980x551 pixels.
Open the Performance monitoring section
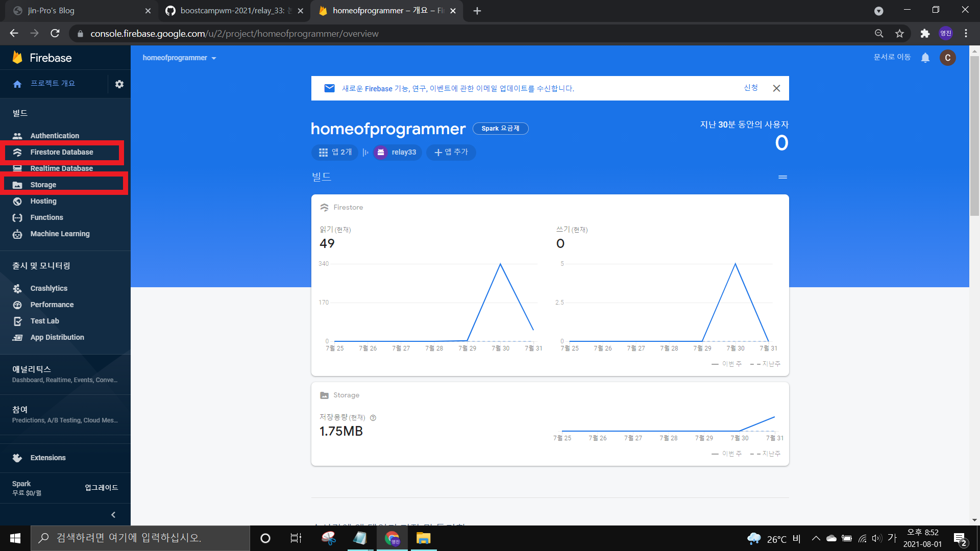52,305
